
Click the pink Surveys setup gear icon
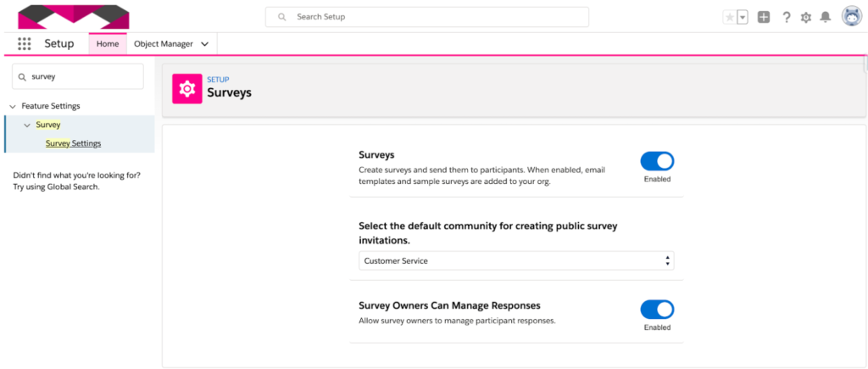187,89
